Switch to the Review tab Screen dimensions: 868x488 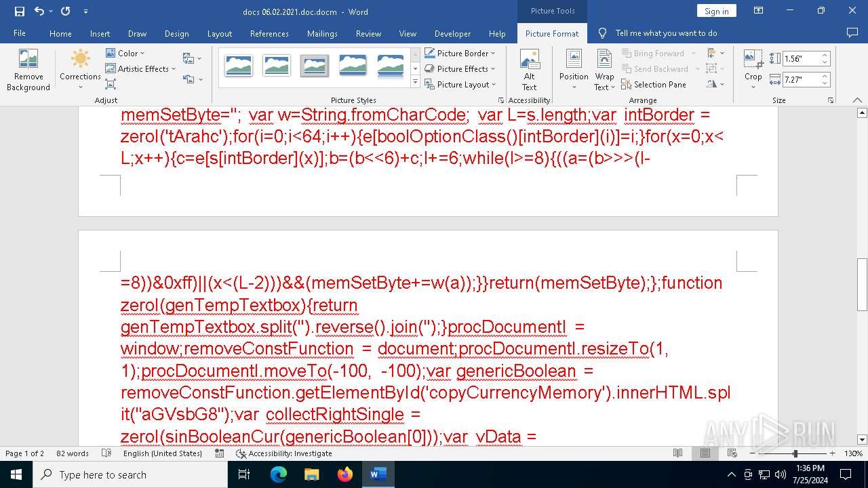click(368, 33)
